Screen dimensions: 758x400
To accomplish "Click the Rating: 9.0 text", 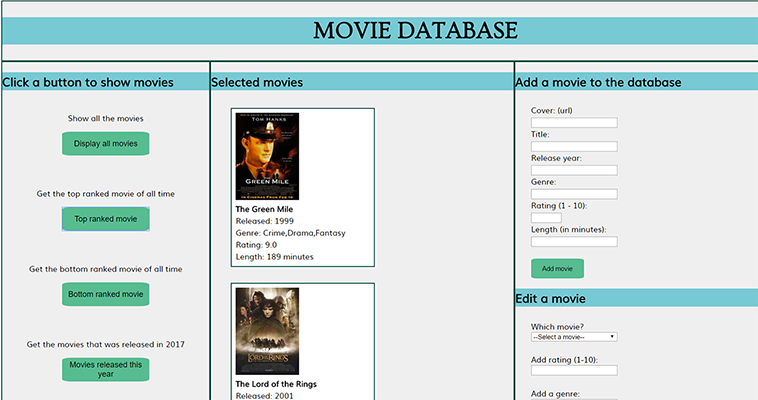I will [256, 245].
